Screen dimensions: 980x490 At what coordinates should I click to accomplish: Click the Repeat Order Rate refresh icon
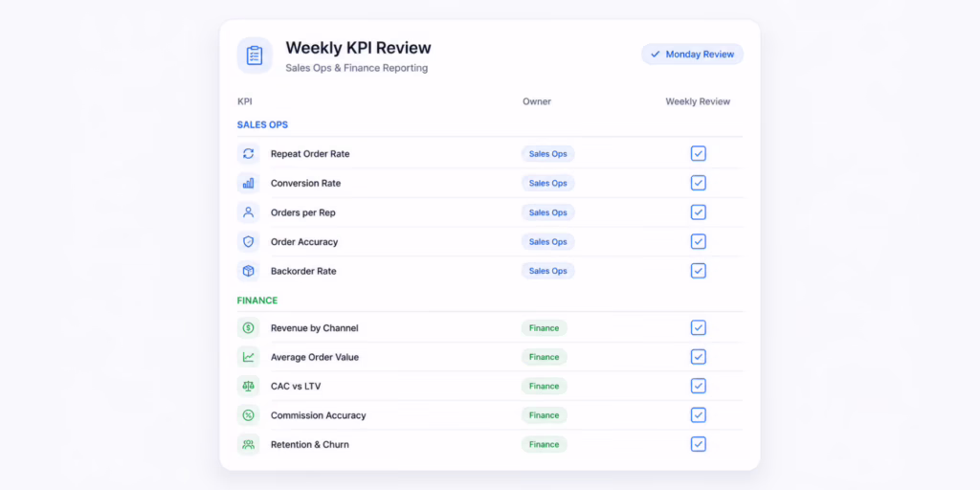point(248,154)
